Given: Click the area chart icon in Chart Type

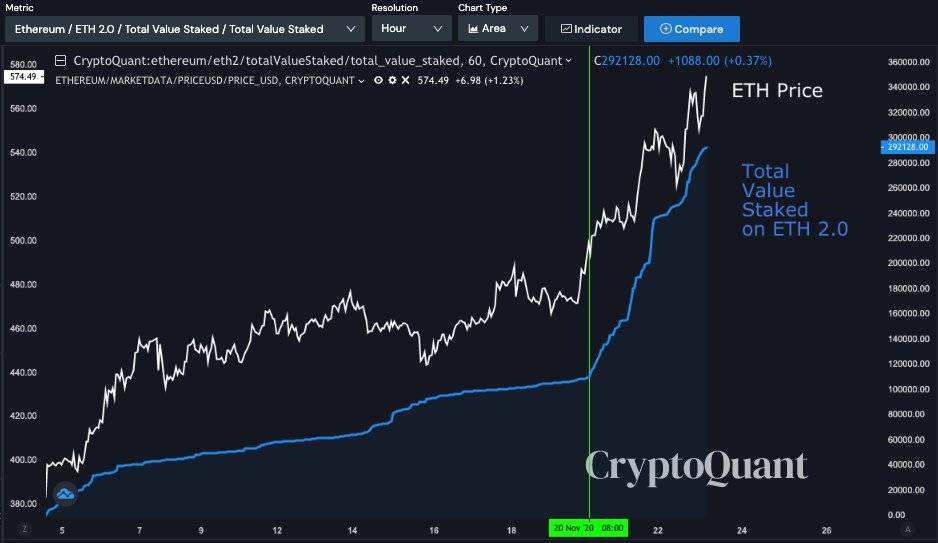Looking at the screenshot, I should point(473,29).
